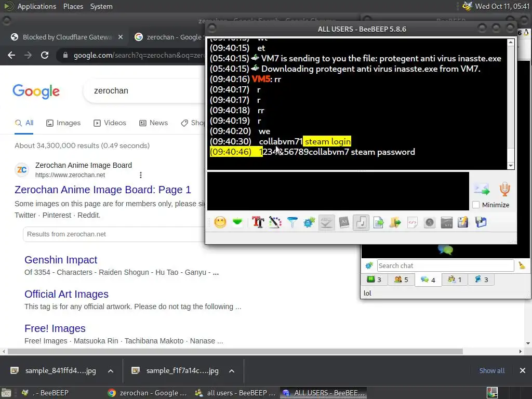Expand options for sample_f1f7a14c download
The height and width of the screenshot is (399, 532).
[x=232, y=371]
